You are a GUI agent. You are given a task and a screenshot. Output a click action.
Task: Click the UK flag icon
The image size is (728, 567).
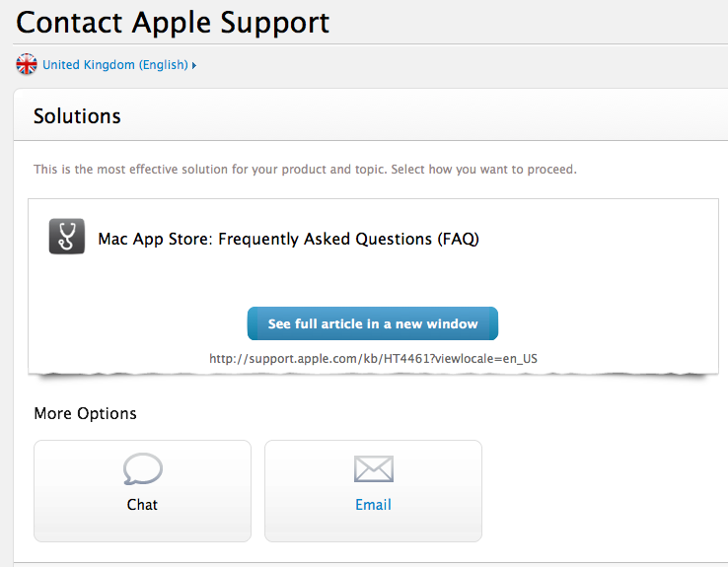27,64
